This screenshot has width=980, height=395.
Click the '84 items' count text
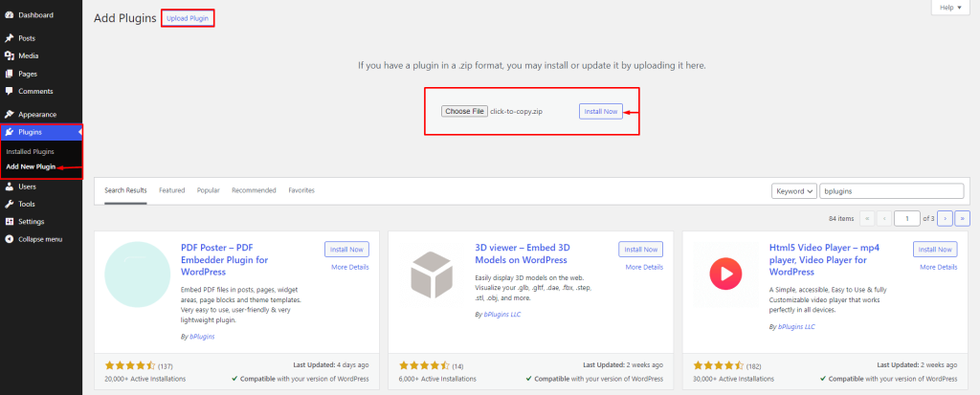click(841, 219)
